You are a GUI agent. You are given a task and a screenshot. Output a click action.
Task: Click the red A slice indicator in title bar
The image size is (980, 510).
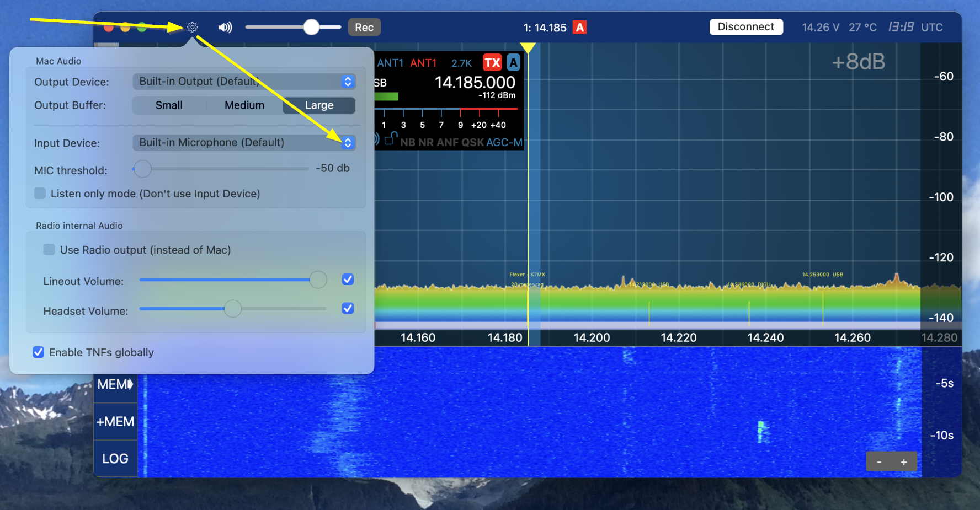tap(579, 28)
